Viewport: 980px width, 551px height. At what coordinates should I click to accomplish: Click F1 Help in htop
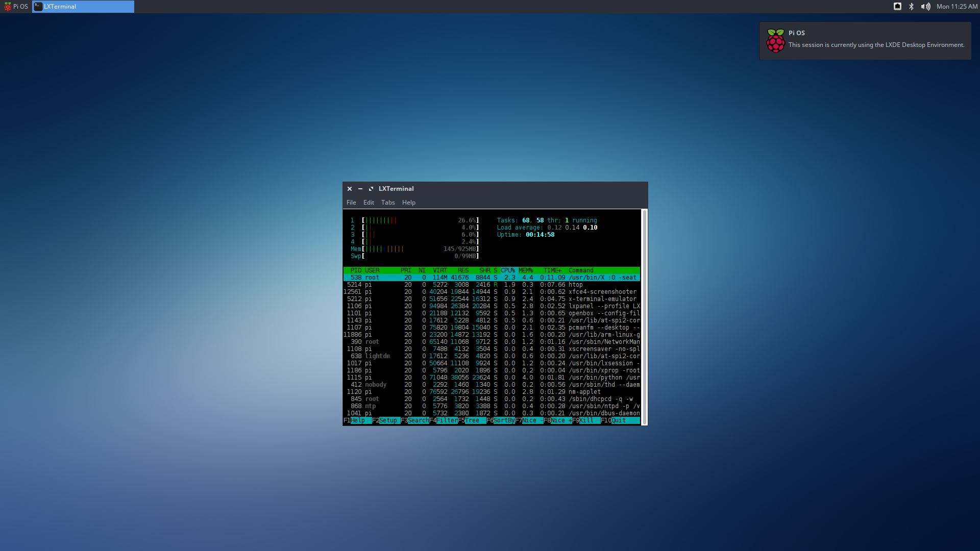click(x=357, y=420)
